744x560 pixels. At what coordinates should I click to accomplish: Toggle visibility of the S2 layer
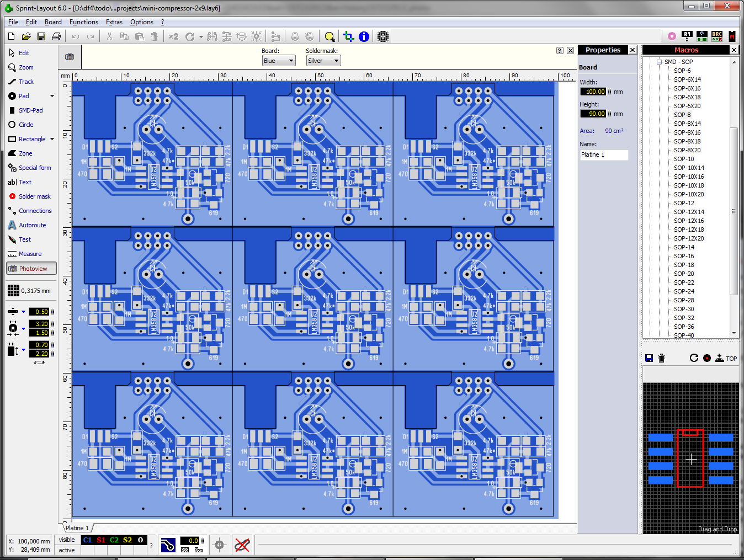(x=127, y=540)
